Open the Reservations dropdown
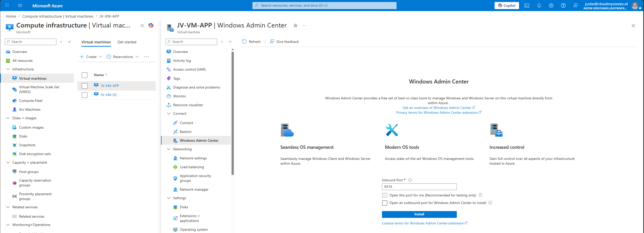Viewport: 644px width, 233px height. 123,57
